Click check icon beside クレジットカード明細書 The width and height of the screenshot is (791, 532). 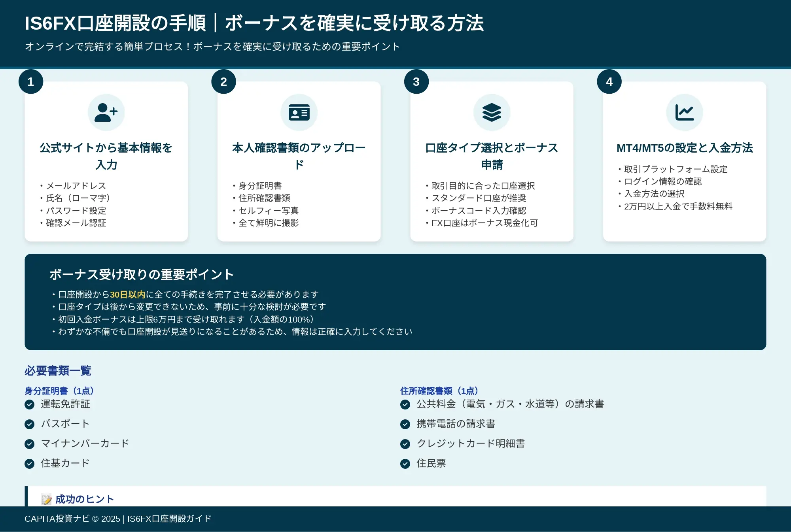click(405, 444)
